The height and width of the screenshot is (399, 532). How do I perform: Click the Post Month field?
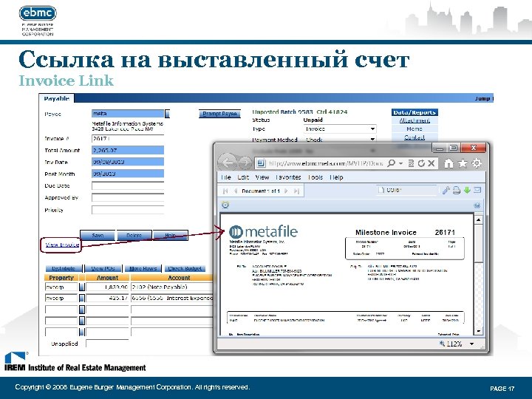tap(128, 174)
